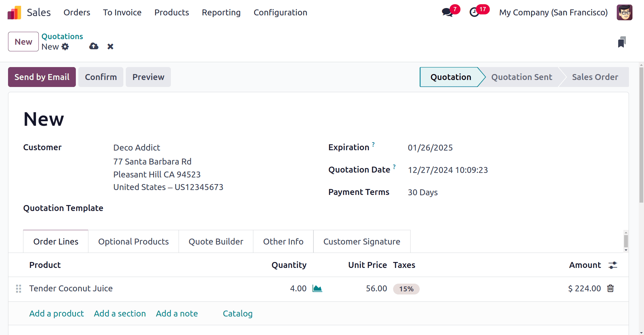This screenshot has width=644, height=335.
Task: Select the Sales Order status stage
Action: (x=595, y=77)
